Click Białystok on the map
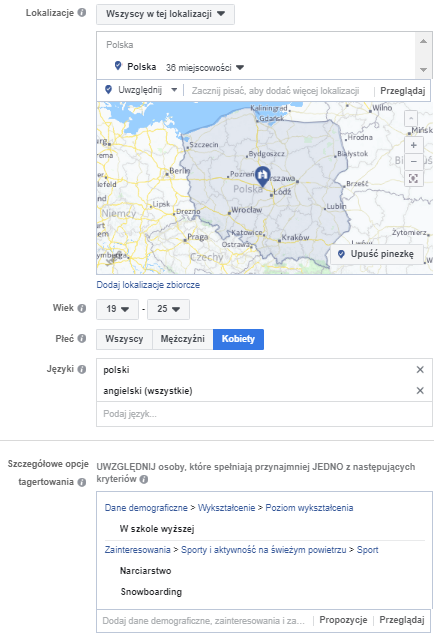Viewport: 440px width, 636px height. coord(352,154)
